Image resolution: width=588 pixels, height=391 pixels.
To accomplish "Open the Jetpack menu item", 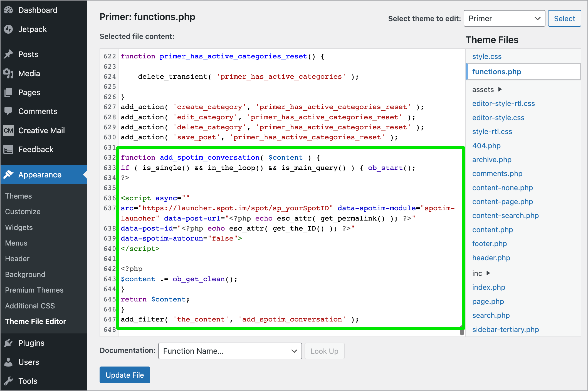I will pos(33,29).
